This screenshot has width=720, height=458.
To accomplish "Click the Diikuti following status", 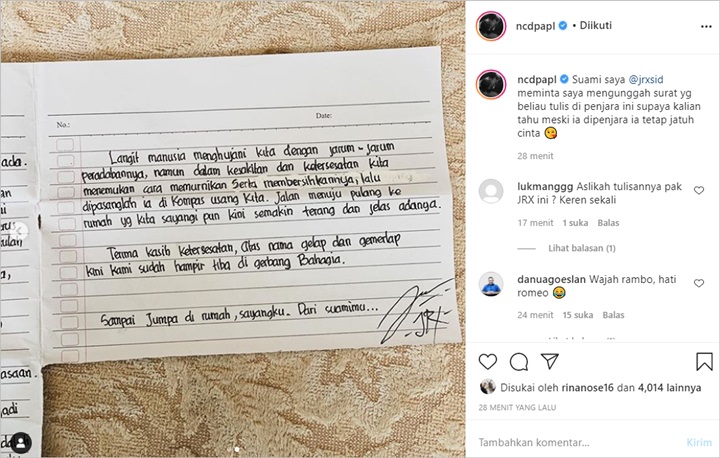I will [x=596, y=26].
